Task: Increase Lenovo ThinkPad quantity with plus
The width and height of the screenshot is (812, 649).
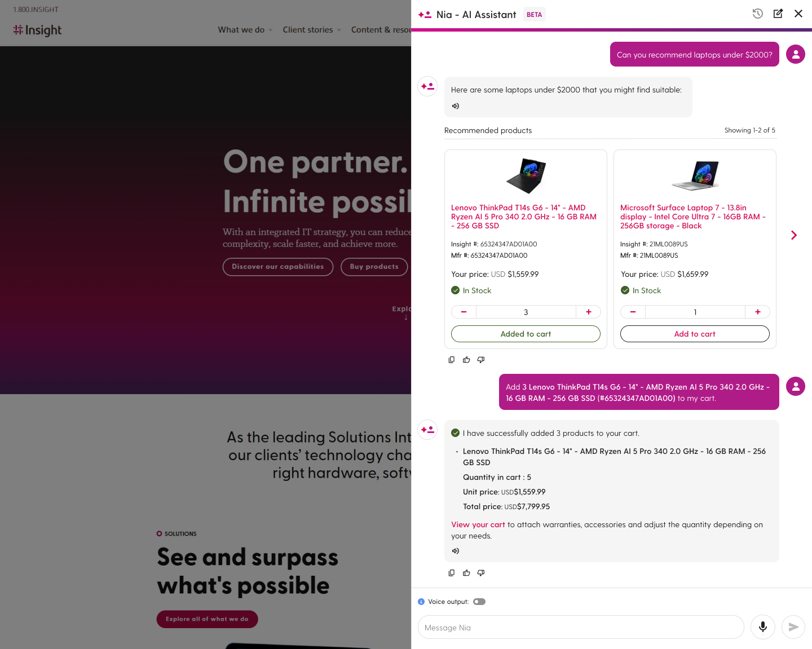Action: pyautogui.click(x=588, y=312)
